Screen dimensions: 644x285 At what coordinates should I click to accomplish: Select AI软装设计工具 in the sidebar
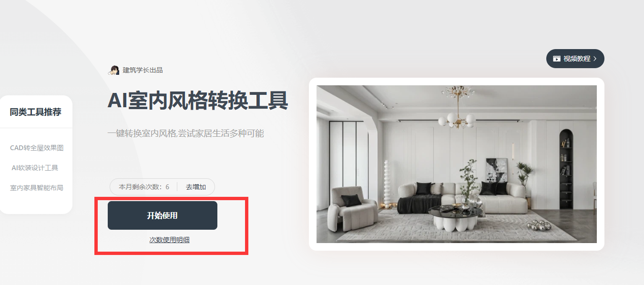coord(35,168)
